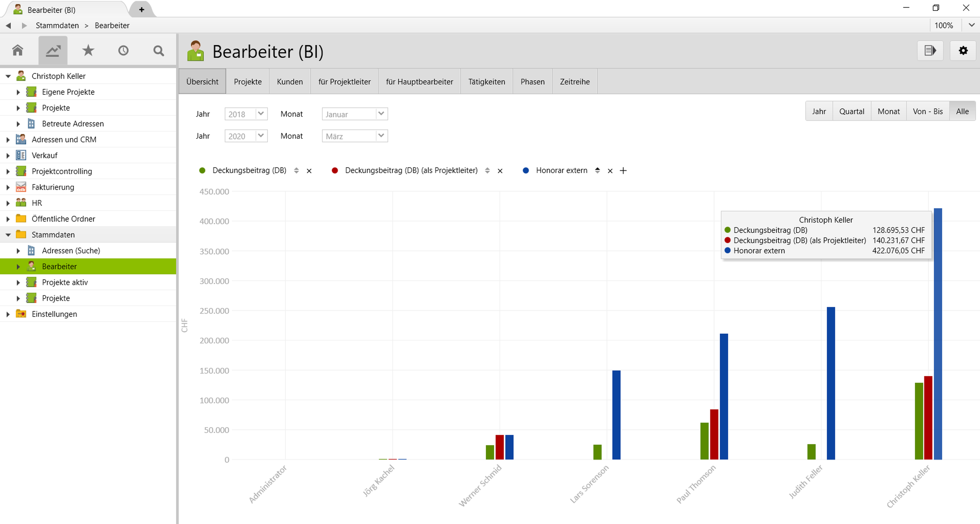Open the recent history clock icon
This screenshot has height=524, width=980.
tap(123, 51)
